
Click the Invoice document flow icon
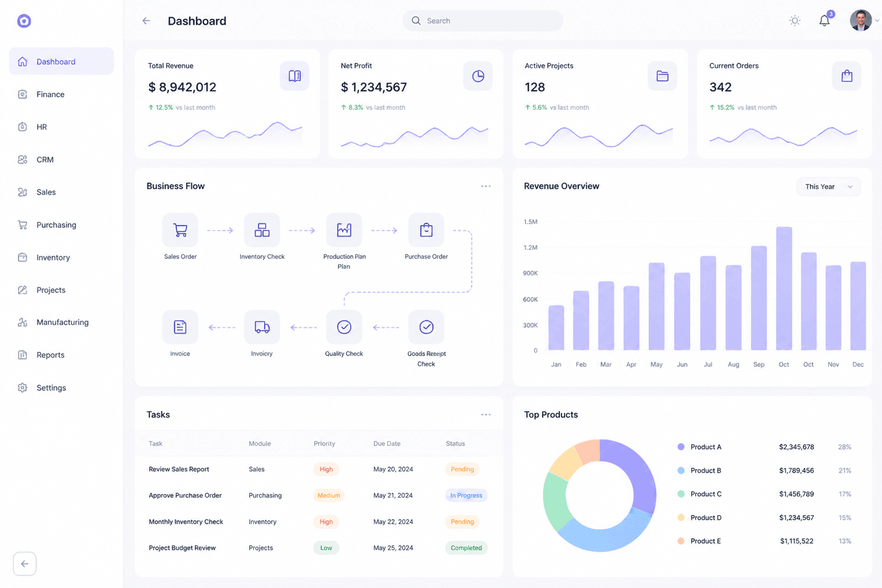pos(180,327)
